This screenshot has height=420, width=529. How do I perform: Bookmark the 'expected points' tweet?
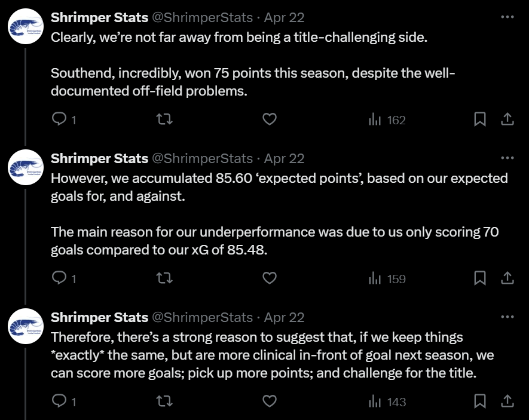(479, 278)
